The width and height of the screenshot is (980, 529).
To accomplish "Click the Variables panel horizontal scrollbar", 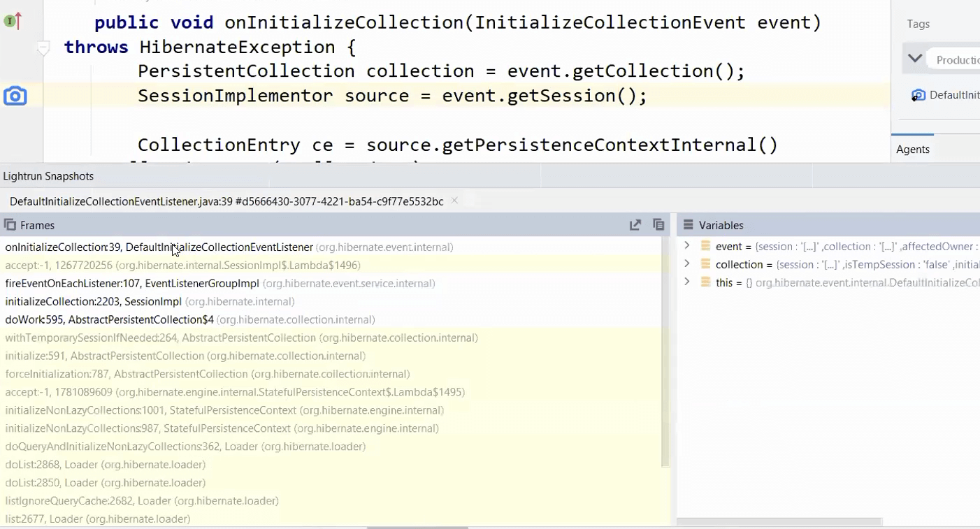I will (779, 521).
